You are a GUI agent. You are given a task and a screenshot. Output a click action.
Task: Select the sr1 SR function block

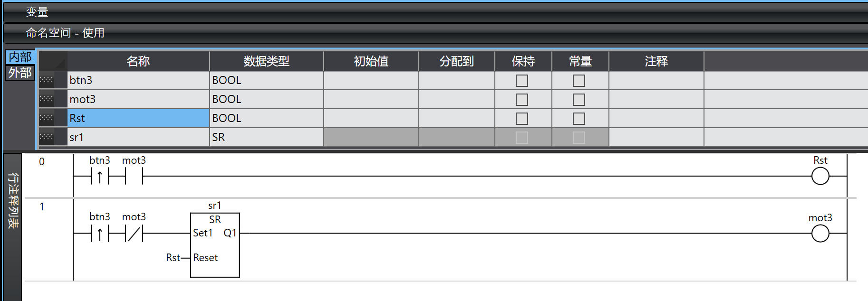click(215, 245)
